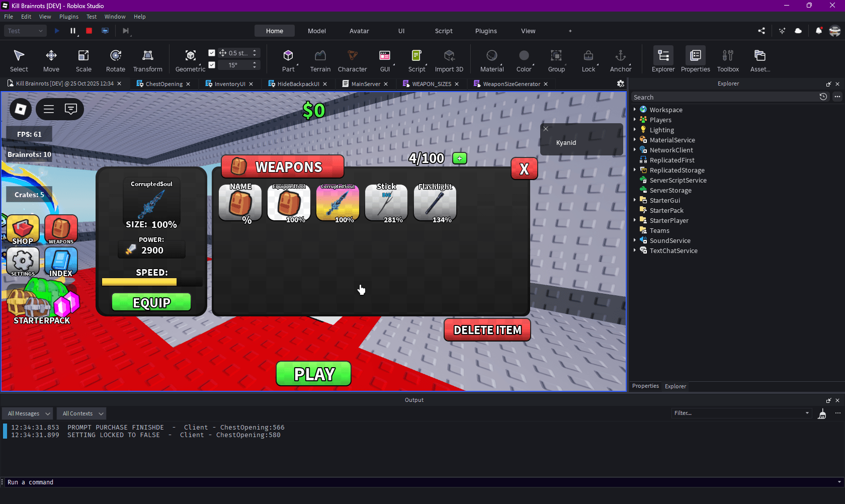845x504 pixels.
Task: Switch to the WeaponSizeGenerator script tab
Action: (512, 84)
